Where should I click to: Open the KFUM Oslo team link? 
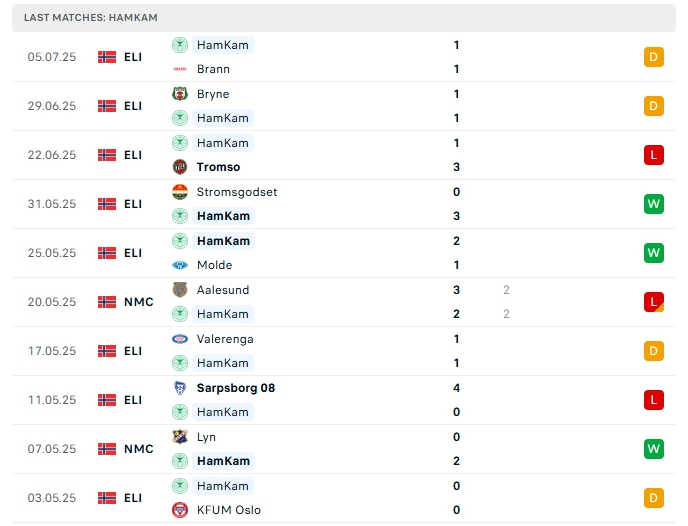228,510
